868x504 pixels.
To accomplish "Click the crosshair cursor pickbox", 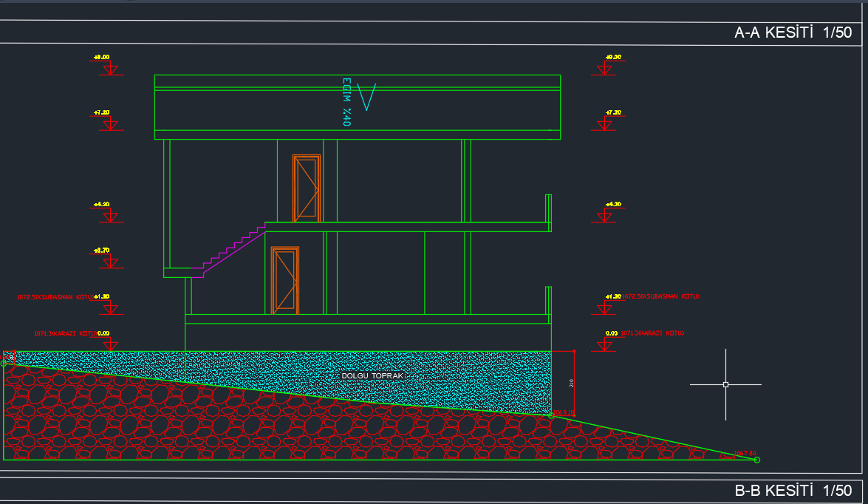I will click(x=725, y=384).
